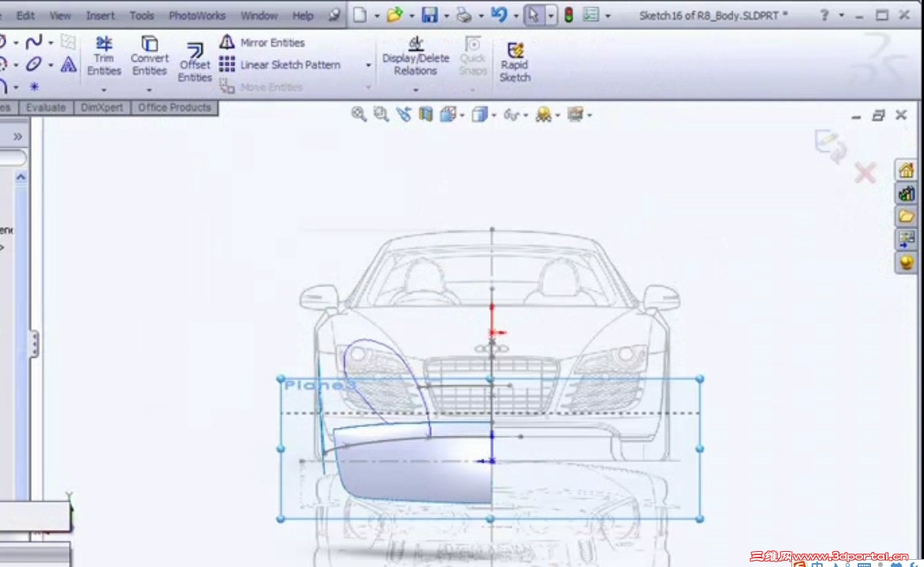This screenshot has height=567, width=924.
Task: Click Zoom to Fit in view toolbar
Action: click(358, 114)
